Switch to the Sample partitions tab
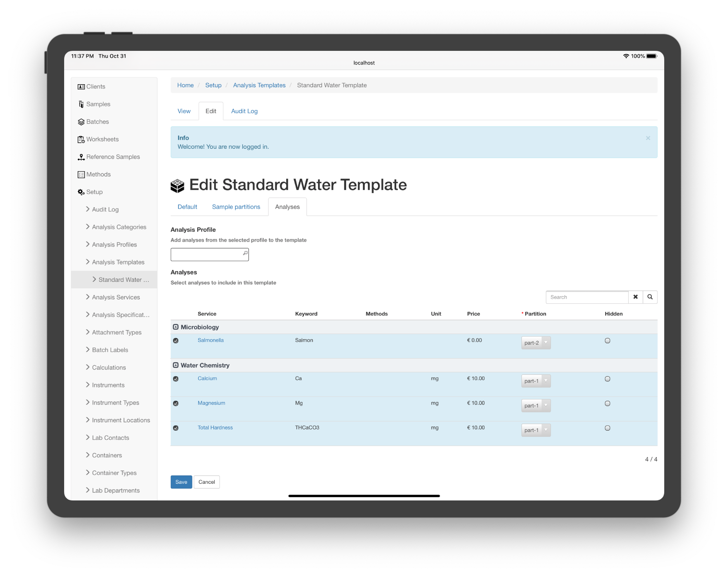This screenshot has height=579, width=728. 236,207
